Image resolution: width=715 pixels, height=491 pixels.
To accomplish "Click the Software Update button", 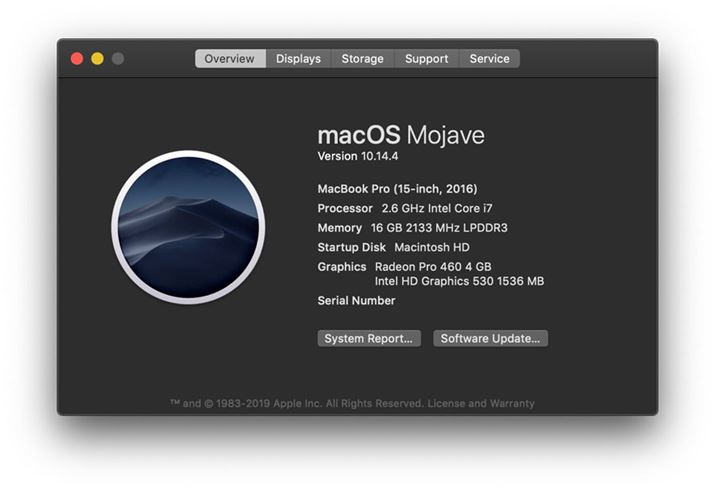I will 490,339.
